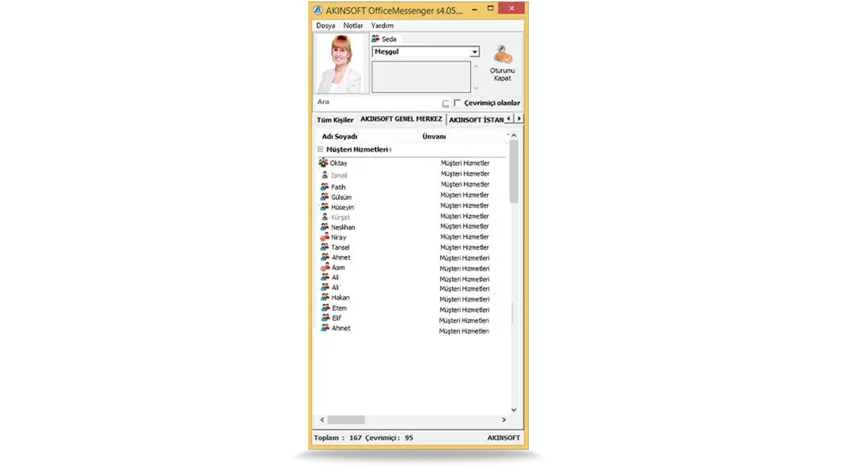Click the group contact icon next to Oktay

click(x=323, y=163)
